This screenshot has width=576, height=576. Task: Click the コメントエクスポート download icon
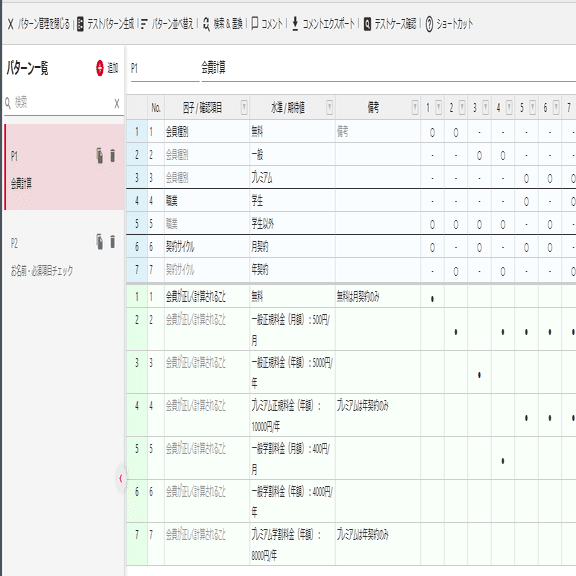[295, 24]
